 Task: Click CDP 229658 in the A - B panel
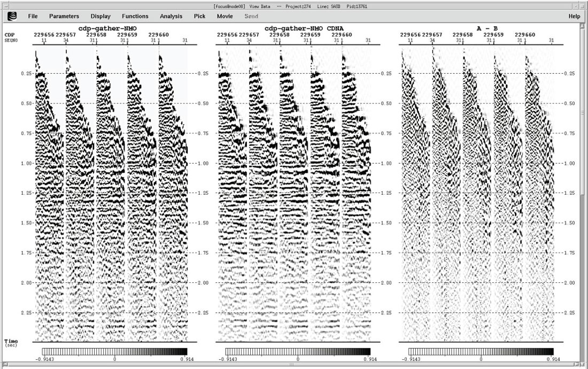tap(463, 35)
